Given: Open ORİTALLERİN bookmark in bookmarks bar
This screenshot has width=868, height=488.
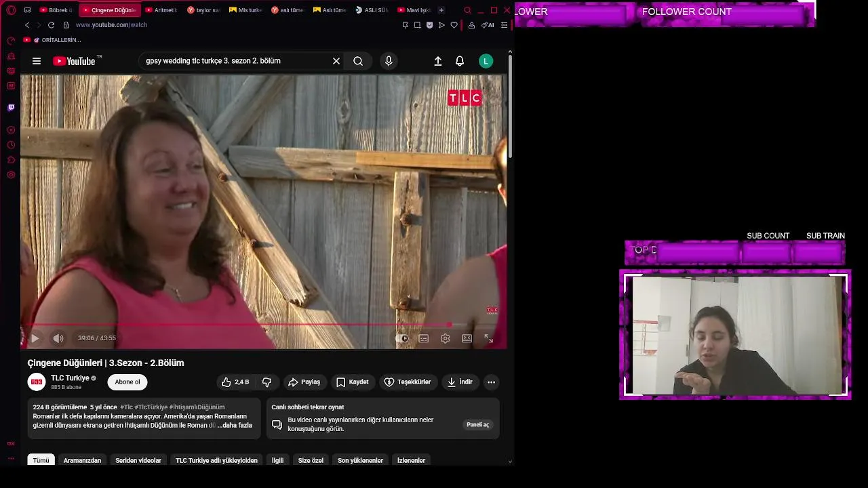Looking at the screenshot, I should [x=52, y=40].
